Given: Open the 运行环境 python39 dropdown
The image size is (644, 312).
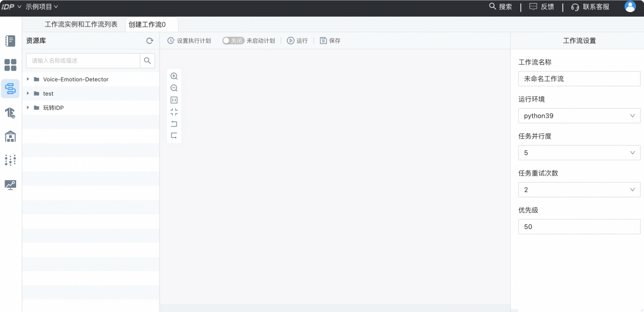Looking at the screenshot, I should 579,116.
